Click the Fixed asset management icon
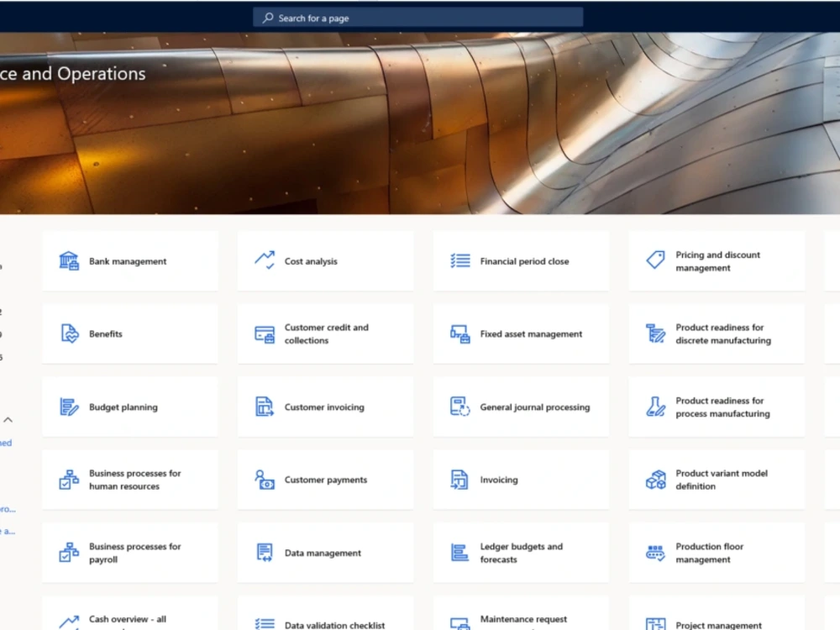The height and width of the screenshot is (630, 840). 459,333
